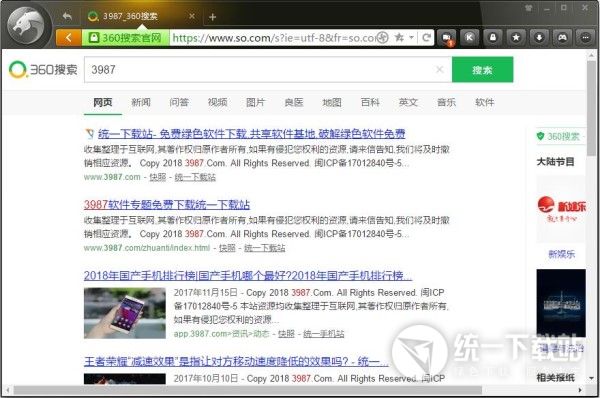600x398 pixels.
Task: Click the 相关报纸 sidebar heading
Action: coord(555,378)
